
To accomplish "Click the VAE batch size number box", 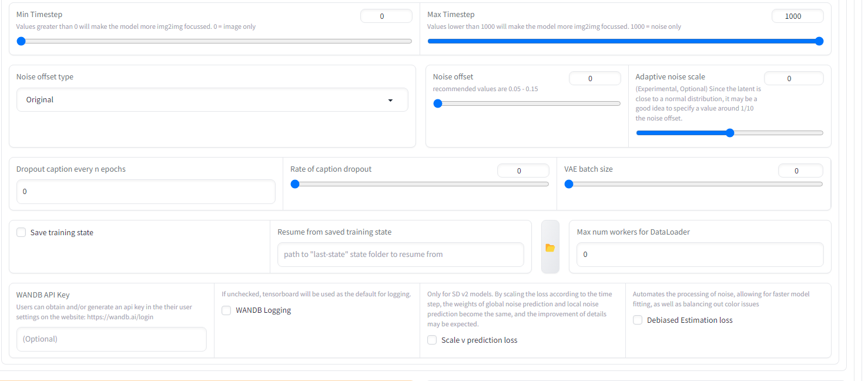I will [x=800, y=171].
